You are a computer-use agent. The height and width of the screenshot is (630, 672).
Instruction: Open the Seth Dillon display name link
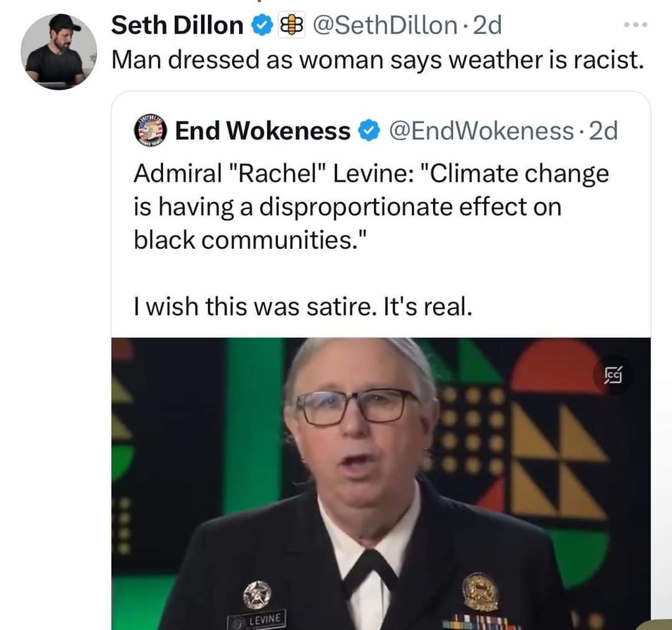(177, 25)
